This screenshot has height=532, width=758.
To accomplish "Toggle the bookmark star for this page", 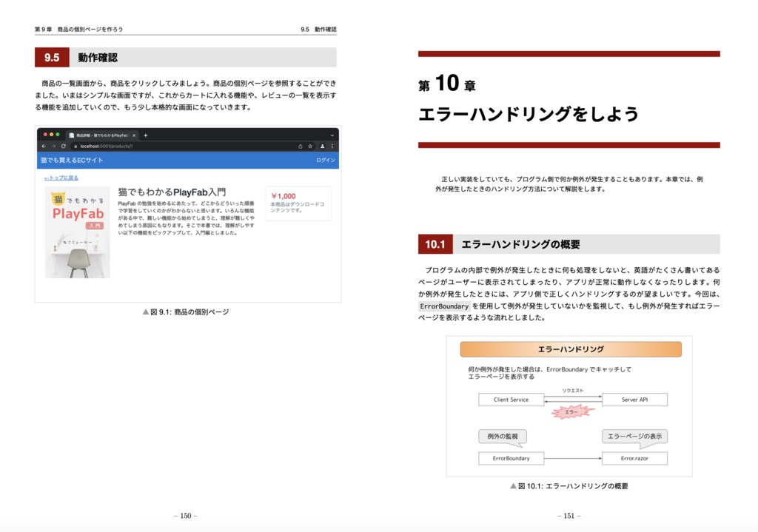I will [x=310, y=147].
